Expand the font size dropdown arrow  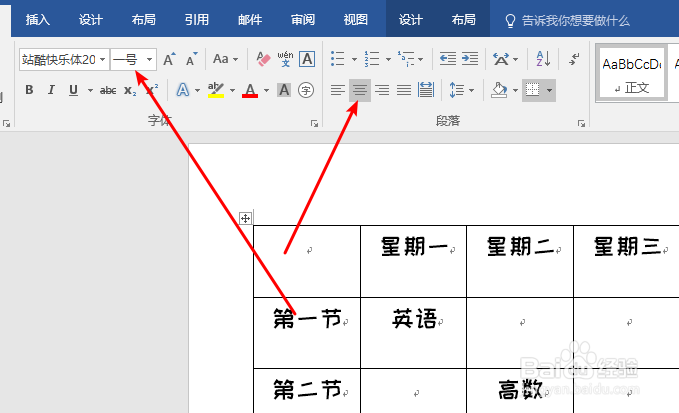pos(149,59)
